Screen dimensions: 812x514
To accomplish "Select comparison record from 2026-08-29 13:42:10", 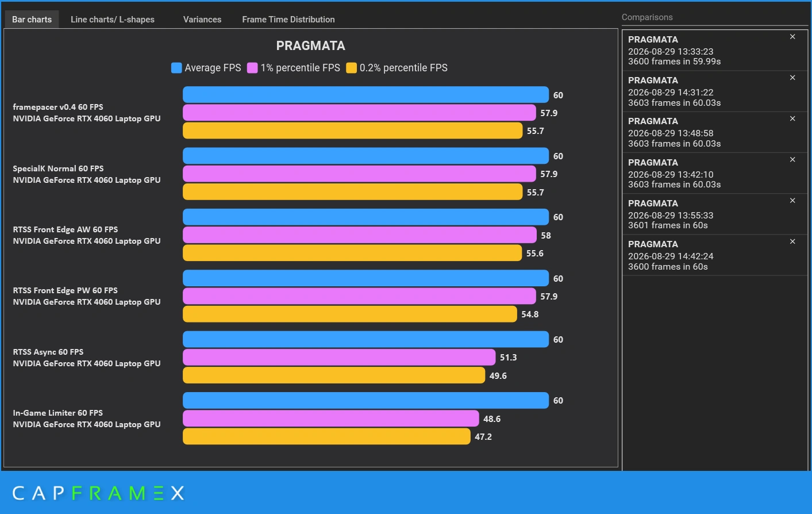I will click(x=714, y=173).
